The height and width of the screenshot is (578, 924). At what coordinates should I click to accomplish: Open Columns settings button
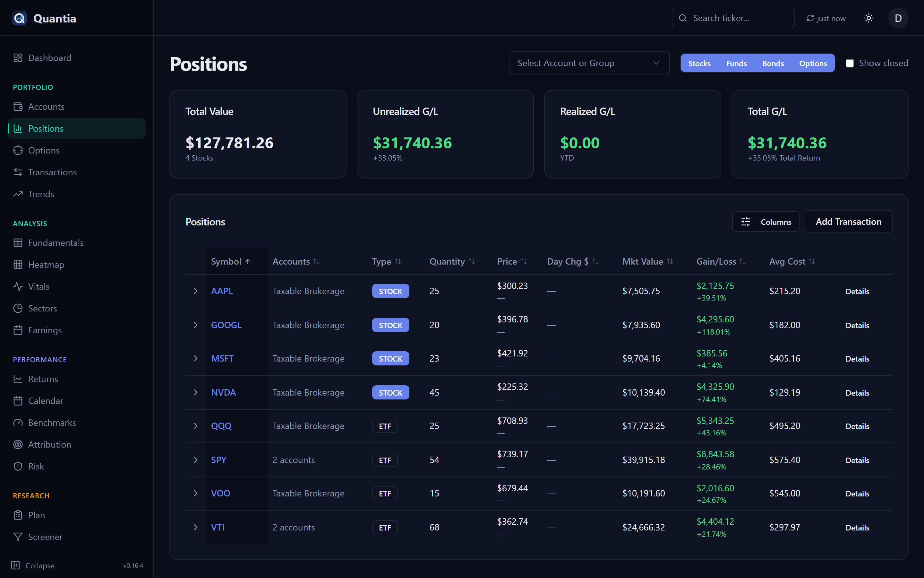[766, 222]
